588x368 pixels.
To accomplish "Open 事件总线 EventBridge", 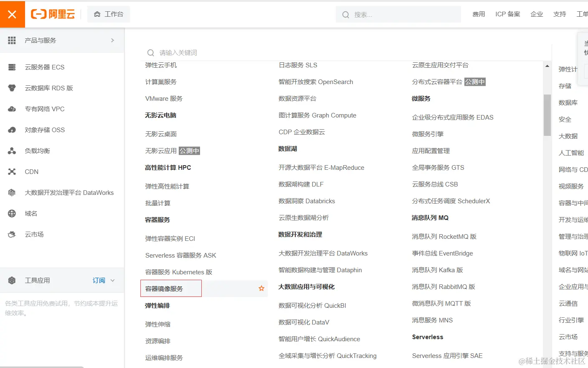I will pyautogui.click(x=443, y=253).
